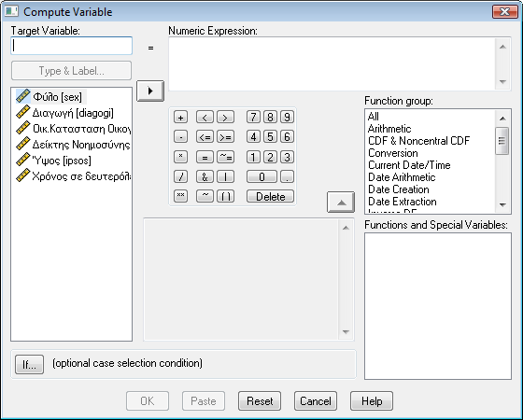Open Help for Compute Variable

(372, 401)
